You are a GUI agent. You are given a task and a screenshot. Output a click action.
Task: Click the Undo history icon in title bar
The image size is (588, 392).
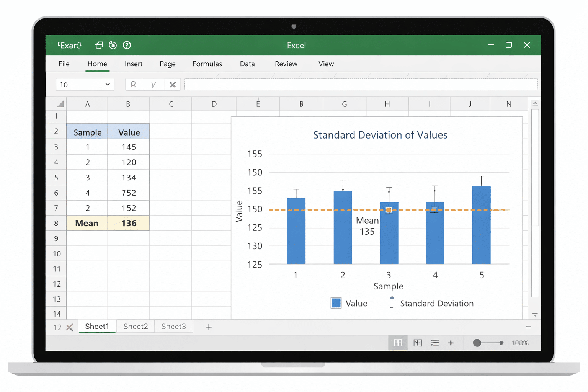tap(113, 45)
